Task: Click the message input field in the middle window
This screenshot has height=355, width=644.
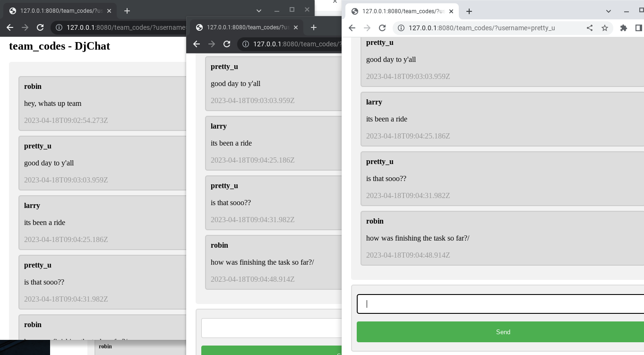Action: [x=272, y=328]
